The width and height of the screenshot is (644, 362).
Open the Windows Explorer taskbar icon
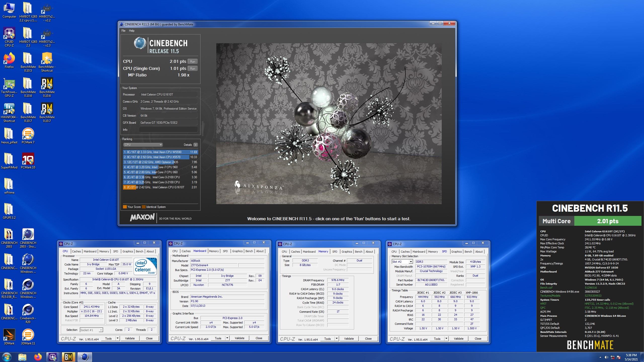[22, 357]
